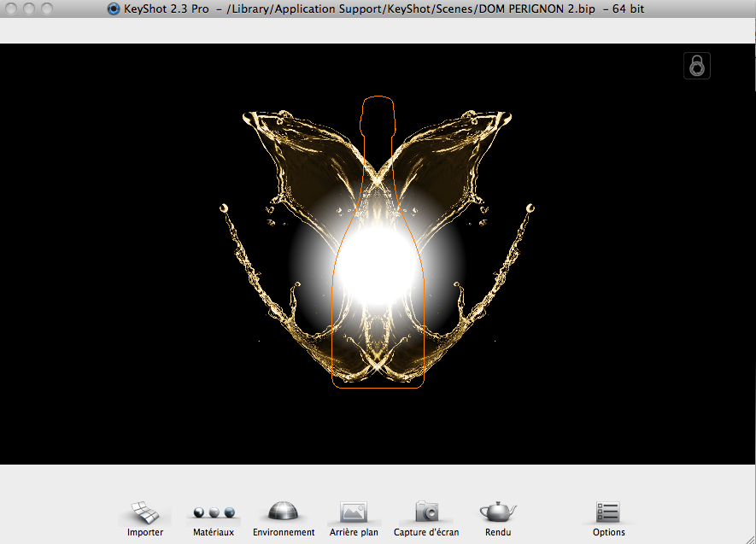Minimize the KeyShot window
Image resolution: width=756 pixels, height=544 pixels.
click(x=28, y=9)
